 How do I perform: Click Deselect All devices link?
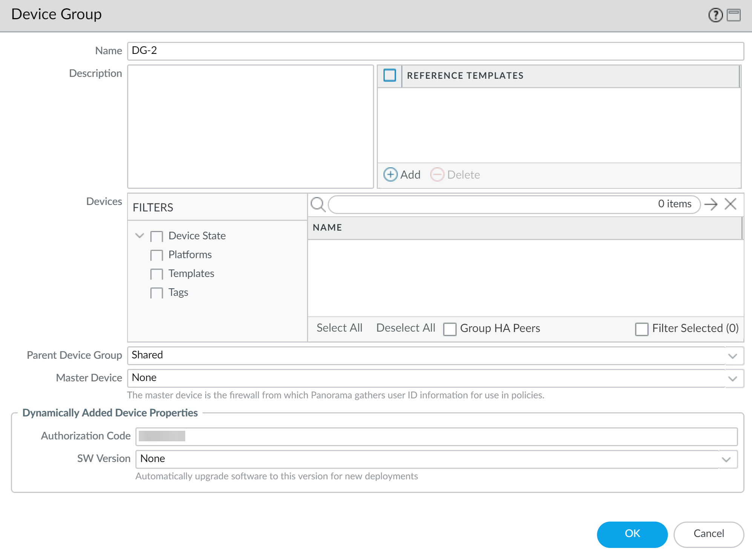coord(405,328)
